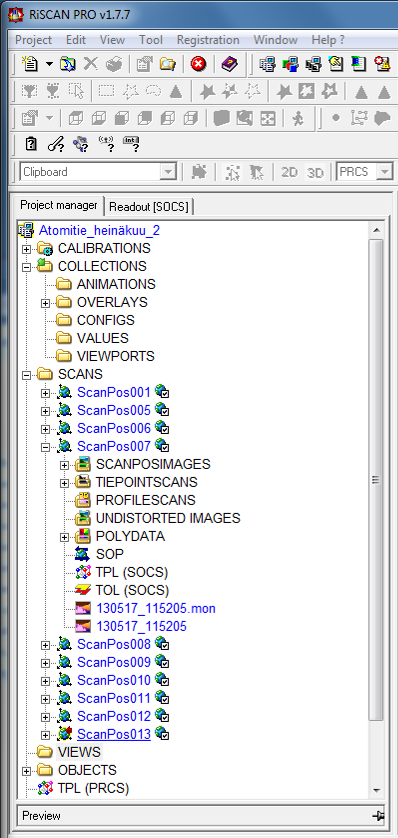Select scan 130517_115205.mon
This screenshot has height=838, width=398.
(x=156, y=608)
